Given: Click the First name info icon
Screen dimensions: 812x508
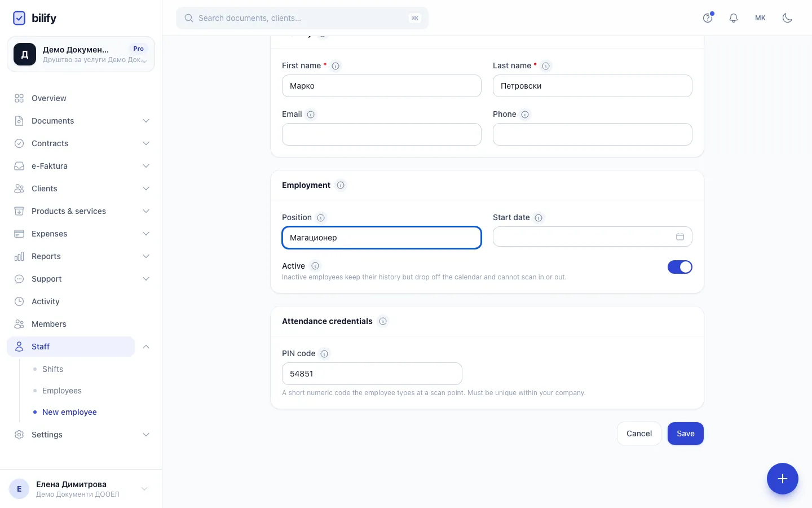Looking at the screenshot, I should [x=336, y=66].
